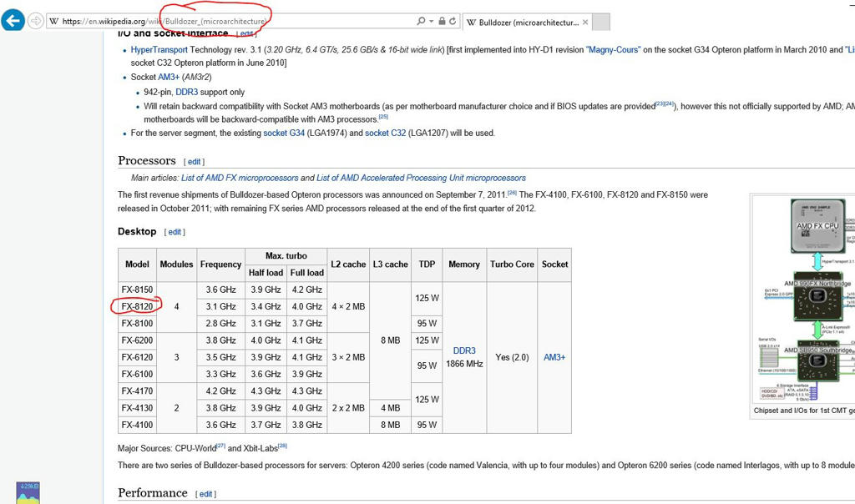Close the Bulldozer (microarchitecture) tab
The width and height of the screenshot is (855, 504).
[585, 23]
